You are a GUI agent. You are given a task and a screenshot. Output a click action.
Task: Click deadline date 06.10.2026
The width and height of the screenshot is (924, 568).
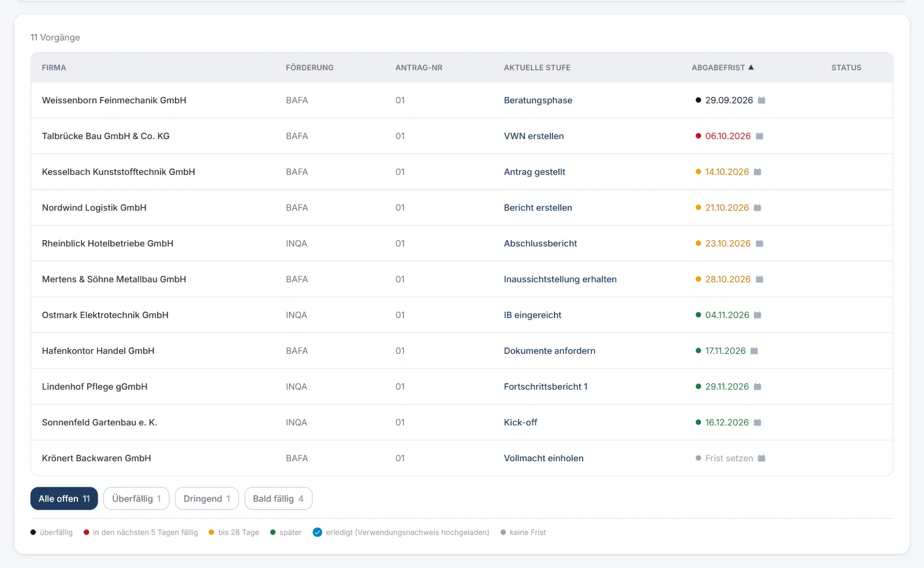(x=728, y=136)
